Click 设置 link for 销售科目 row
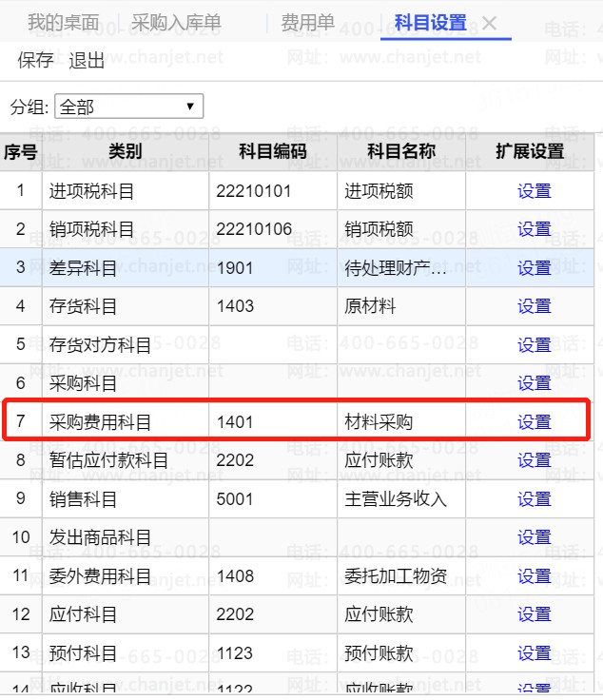603x700 pixels. point(534,499)
